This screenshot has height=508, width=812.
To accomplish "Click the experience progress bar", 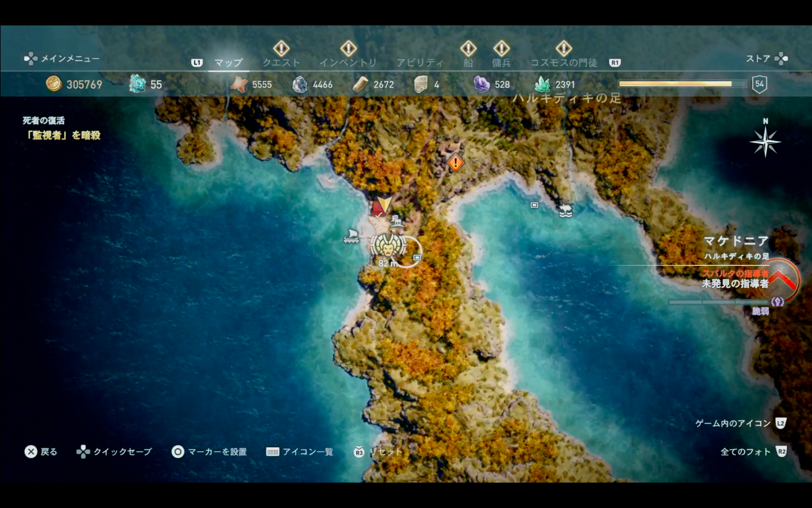I will [682, 84].
